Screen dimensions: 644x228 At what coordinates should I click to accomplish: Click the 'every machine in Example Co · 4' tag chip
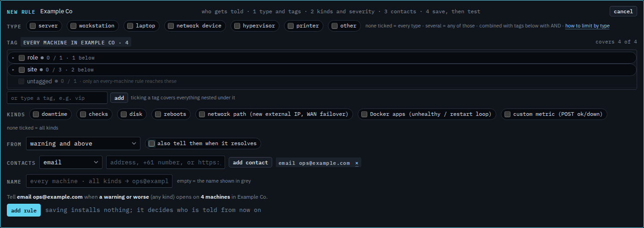(x=76, y=42)
